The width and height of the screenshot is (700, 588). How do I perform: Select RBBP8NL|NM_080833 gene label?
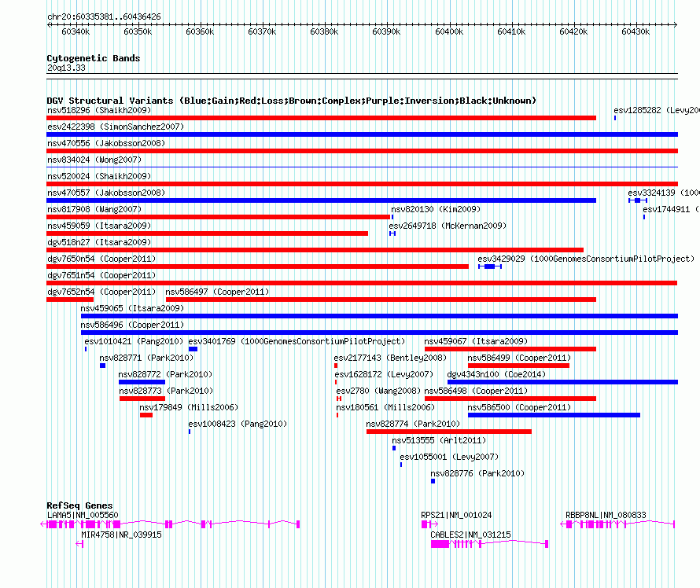(606, 515)
